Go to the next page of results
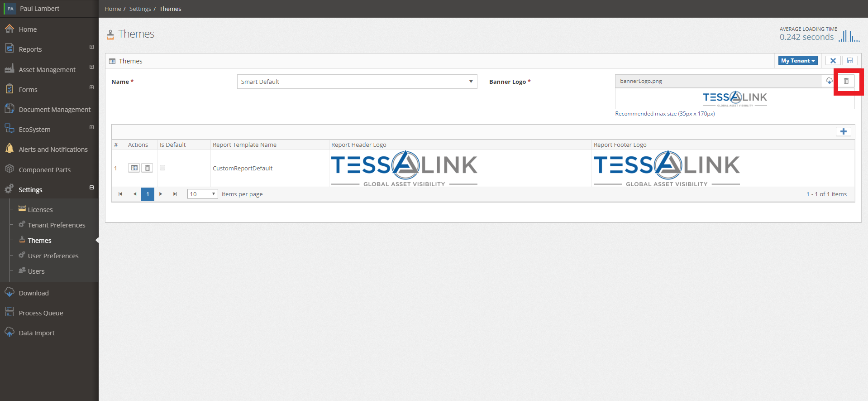Viewport: 868px width, 401px height. pyautogui.click(x=161, y=194)
